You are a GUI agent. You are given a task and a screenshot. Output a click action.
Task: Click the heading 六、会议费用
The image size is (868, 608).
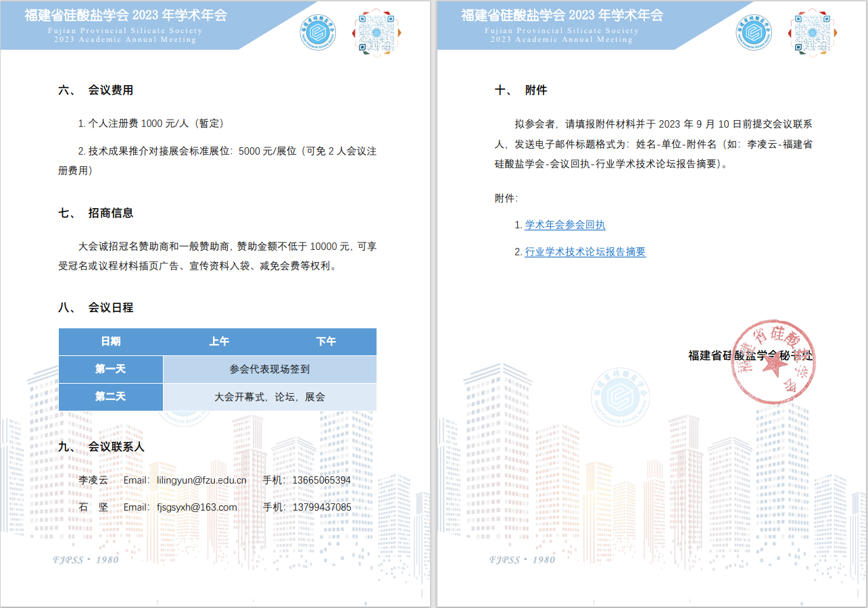click(x=96, y=91)
